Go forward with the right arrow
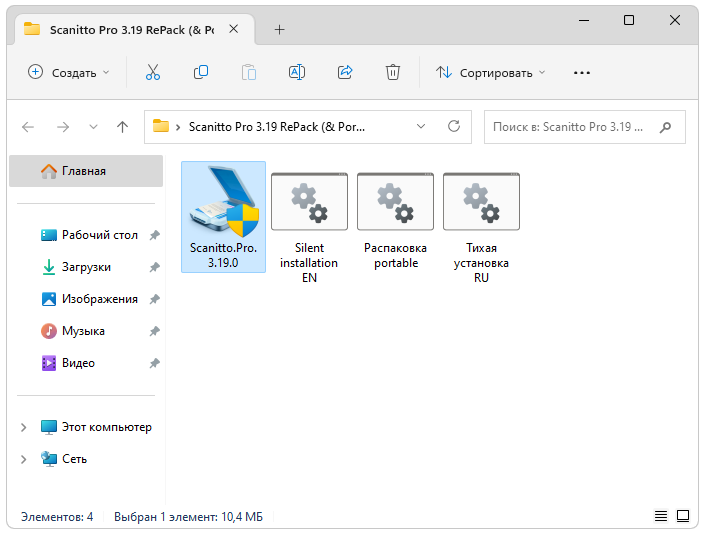This screenshot has height=535, width=705. 63,127
